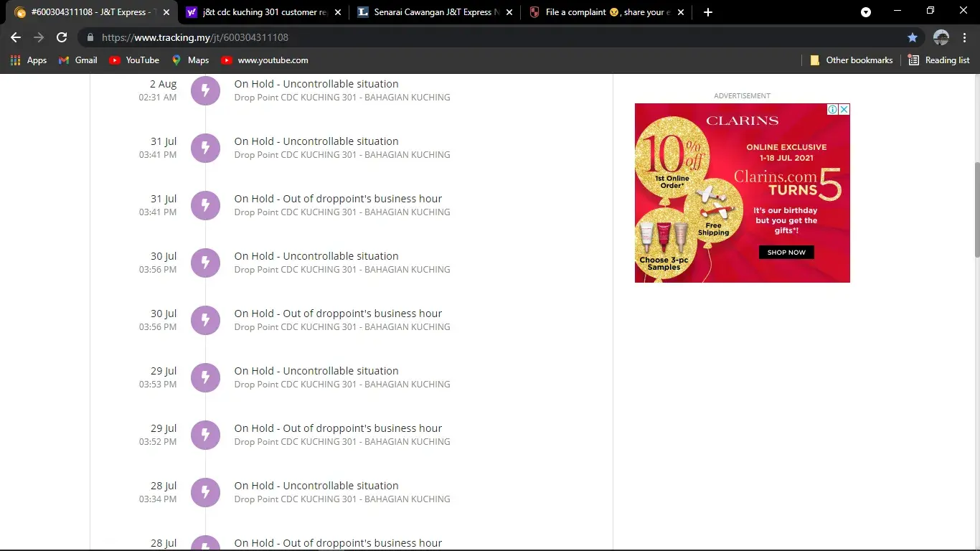Open the Chrome three-dot menu

(x=965, y=37)
